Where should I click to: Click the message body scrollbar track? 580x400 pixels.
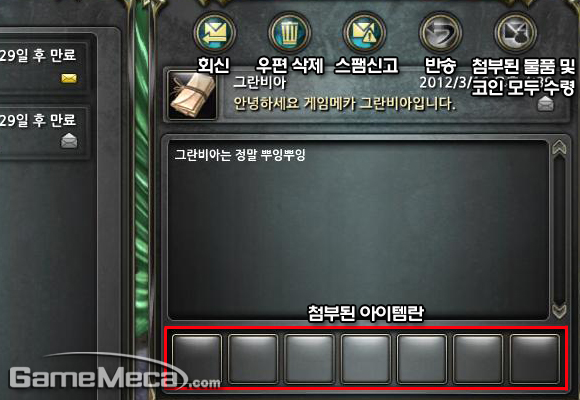click(559, 229)
